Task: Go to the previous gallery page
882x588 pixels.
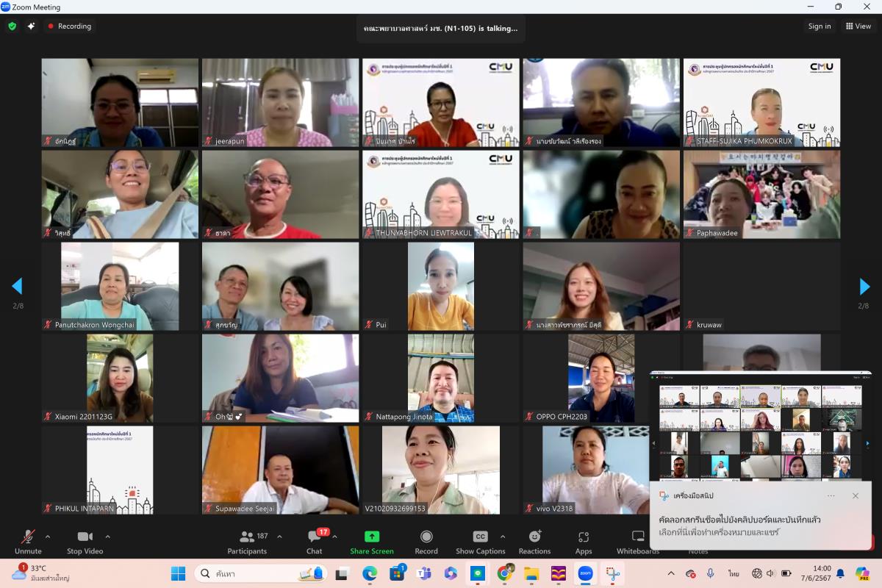Action: pos(17,286)
